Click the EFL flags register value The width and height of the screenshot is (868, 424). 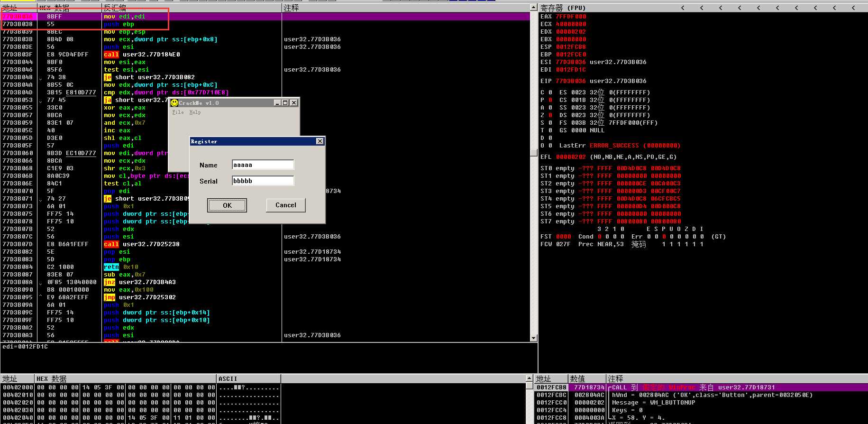571,157
